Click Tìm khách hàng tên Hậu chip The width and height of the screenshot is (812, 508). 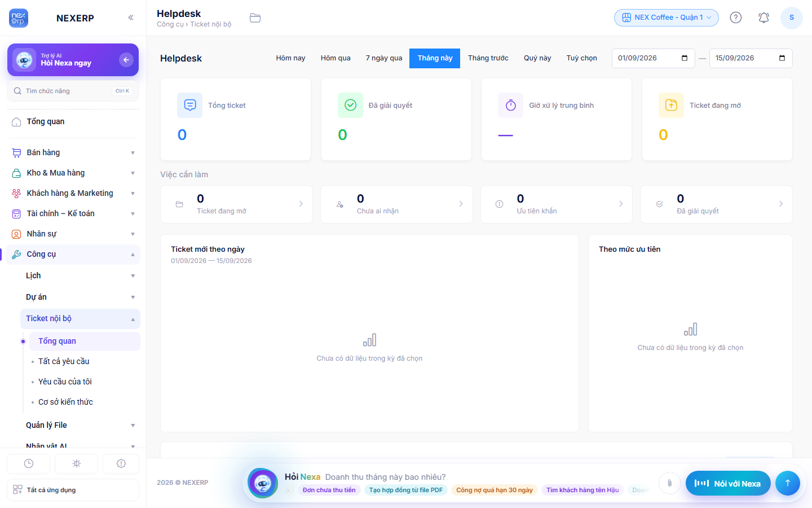pyautogui.click(x=582, y=490)
